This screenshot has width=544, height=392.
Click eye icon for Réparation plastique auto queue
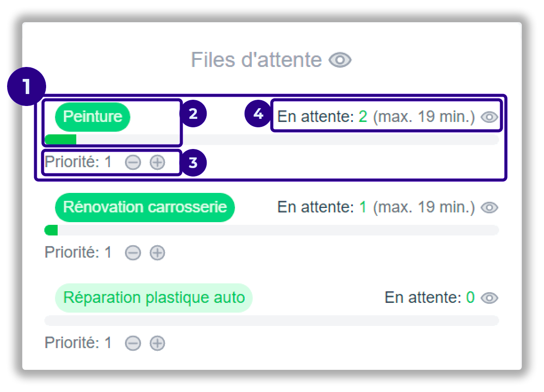[x=489, y=298]
